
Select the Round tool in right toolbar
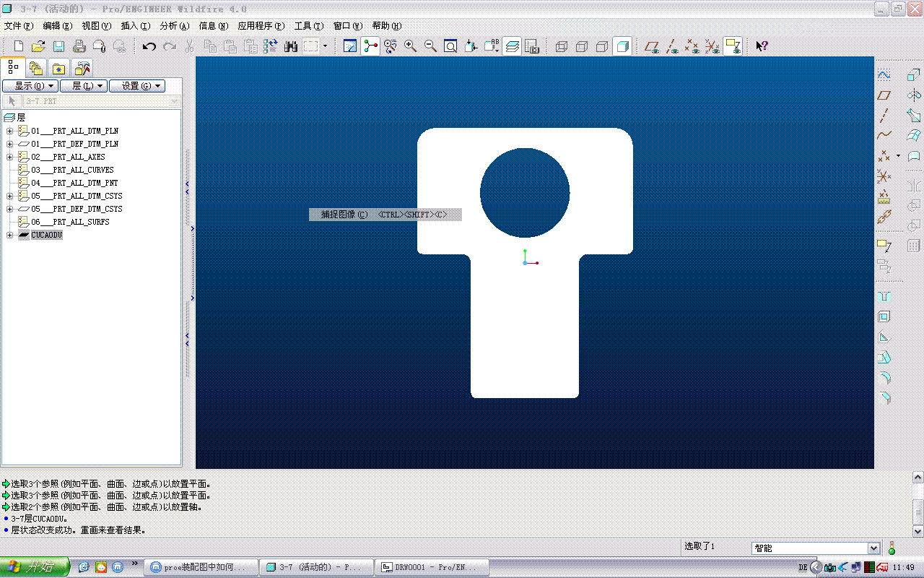884,377
